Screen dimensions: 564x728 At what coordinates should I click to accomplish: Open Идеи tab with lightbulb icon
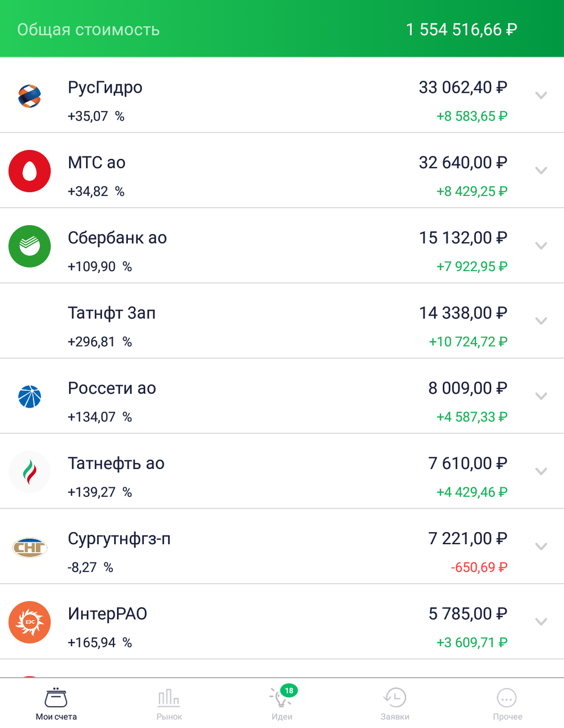coord(282,703)
